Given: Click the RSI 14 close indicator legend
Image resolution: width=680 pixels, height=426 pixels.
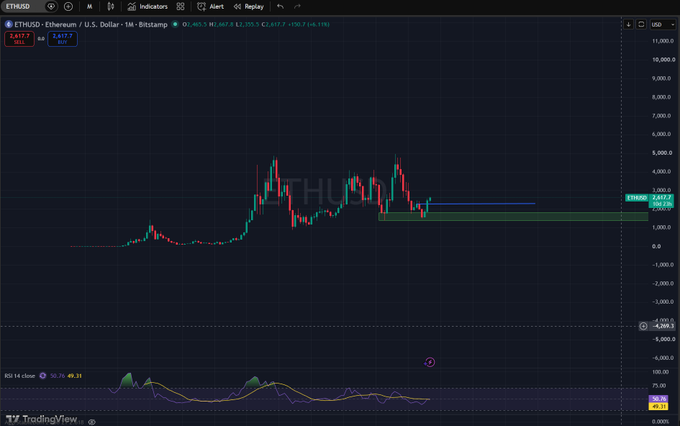Looking at the screenshot, I should [20, 376].
